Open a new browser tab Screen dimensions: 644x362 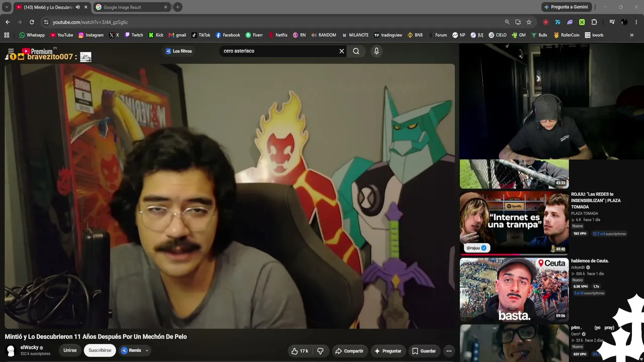178,7
